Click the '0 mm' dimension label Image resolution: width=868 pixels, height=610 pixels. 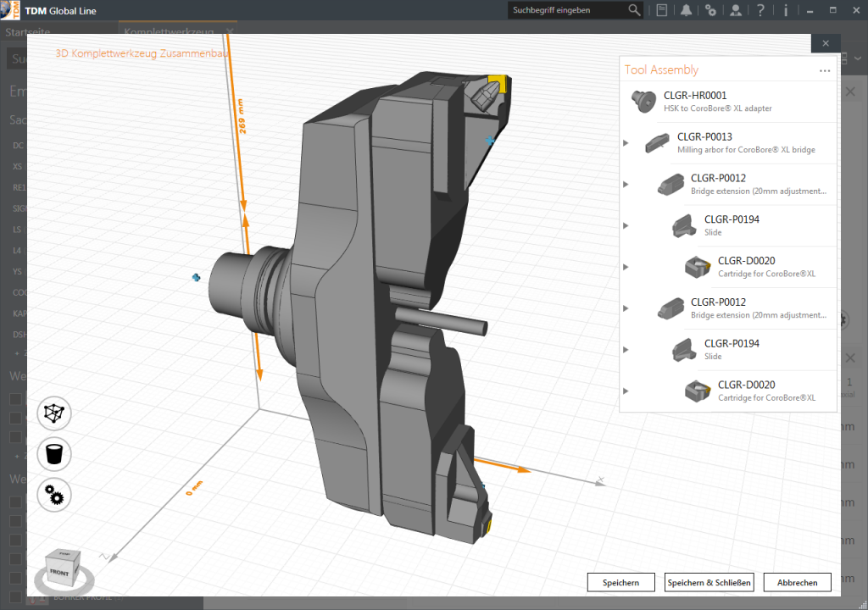pos(194,488)
